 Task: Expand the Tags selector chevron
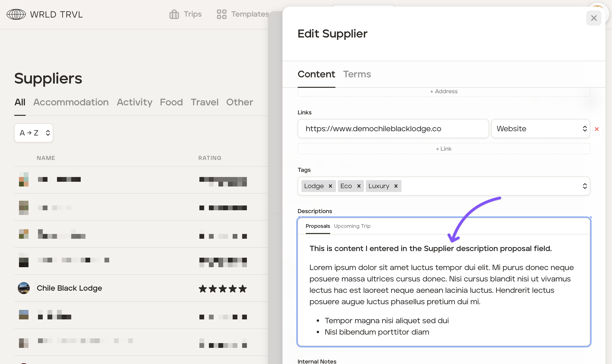(584, 186)
